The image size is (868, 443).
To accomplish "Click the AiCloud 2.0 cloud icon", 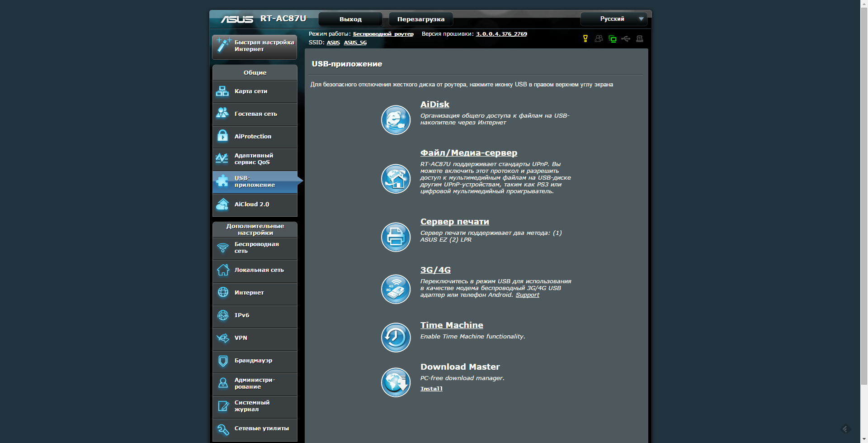I will tap(222, 204).
